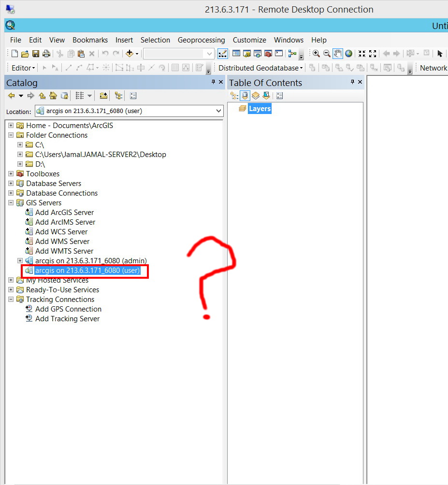Open the ModelBuilder window icon
The width and height of the screenshot is (448, 485).
click(x=292, y=54)
